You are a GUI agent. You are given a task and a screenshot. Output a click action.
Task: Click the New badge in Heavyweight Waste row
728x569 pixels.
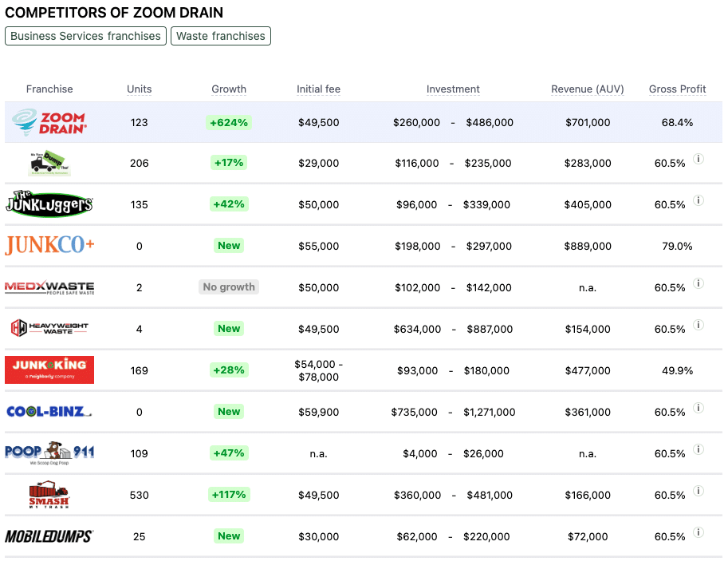[229, 329]
